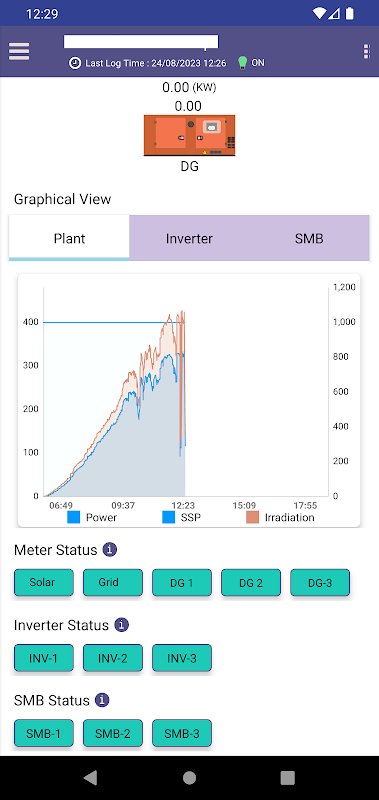Tap the Android back navigation button
This screenshot has height=800, width=379.
click(90, 778)
